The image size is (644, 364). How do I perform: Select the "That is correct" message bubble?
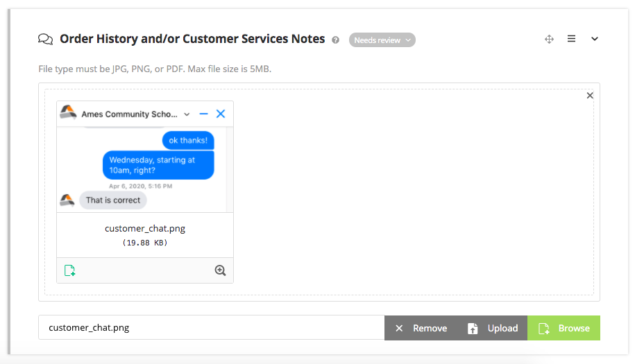coord(112,200)
